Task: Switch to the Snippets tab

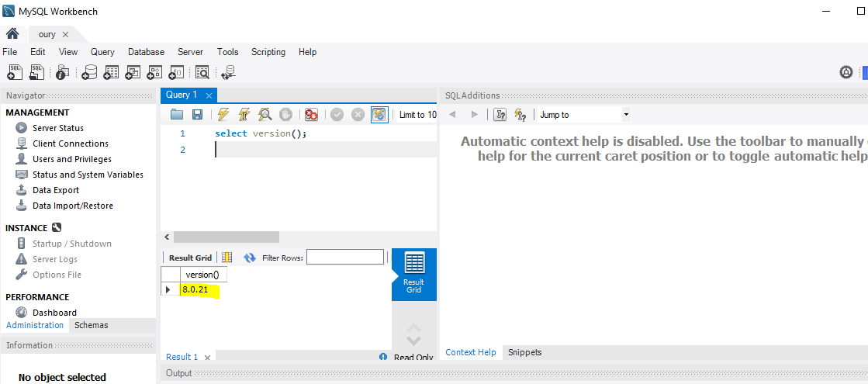Action: point(525,352)
